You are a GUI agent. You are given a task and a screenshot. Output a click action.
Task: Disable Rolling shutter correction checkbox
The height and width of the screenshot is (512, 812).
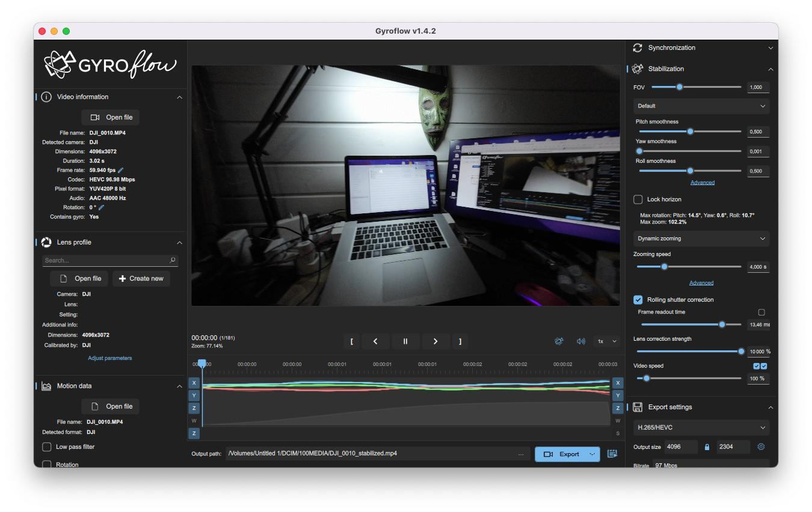638,299
